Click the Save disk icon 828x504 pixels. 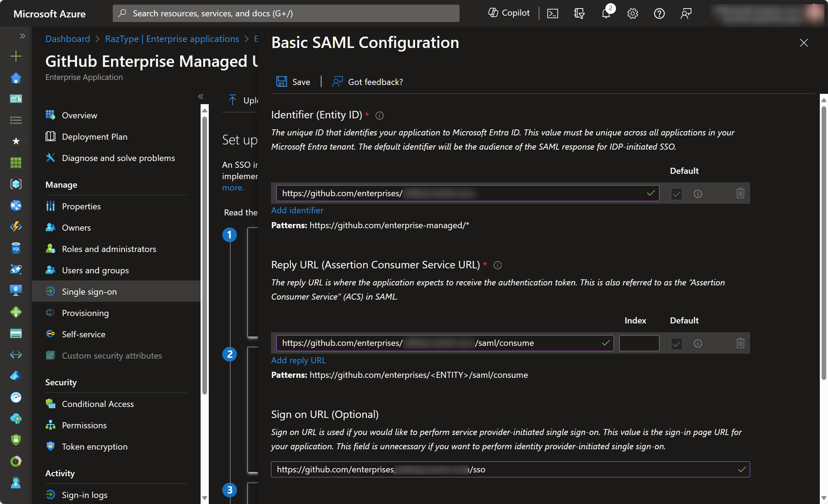coord(281,82)
